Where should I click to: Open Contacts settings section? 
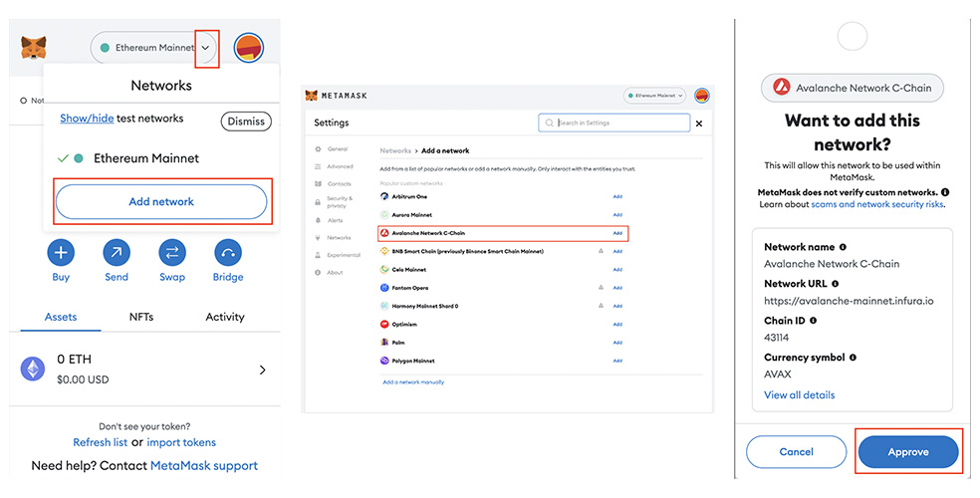(x=333, y=184)
